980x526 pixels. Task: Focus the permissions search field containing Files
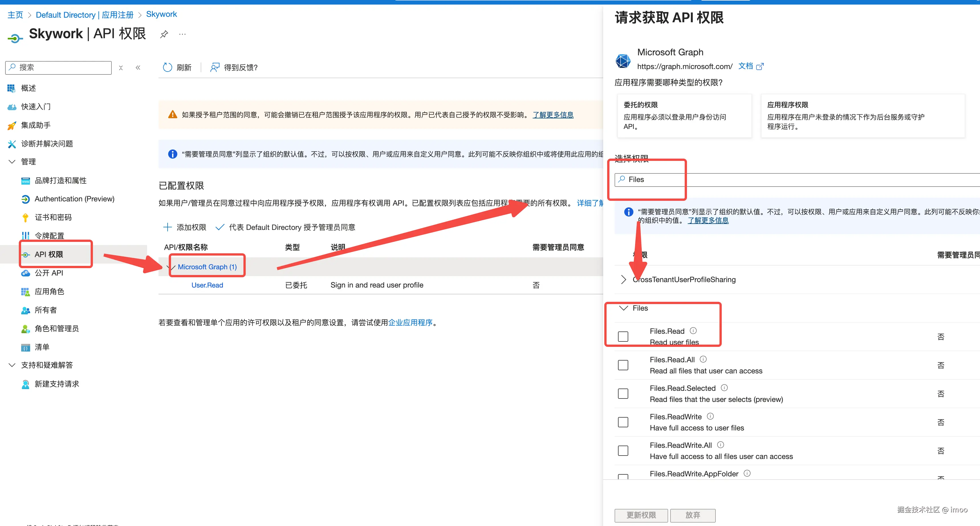tap(797, 180)
